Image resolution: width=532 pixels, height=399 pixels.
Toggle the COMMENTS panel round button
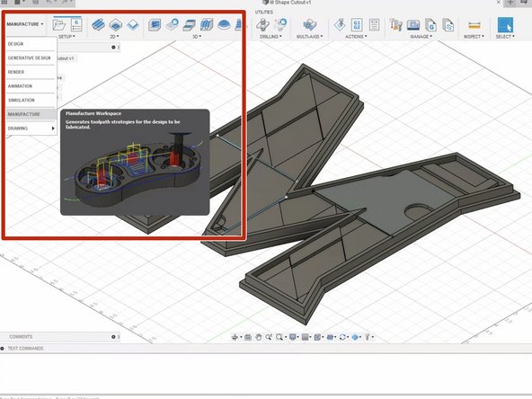[x=113, y=337]
